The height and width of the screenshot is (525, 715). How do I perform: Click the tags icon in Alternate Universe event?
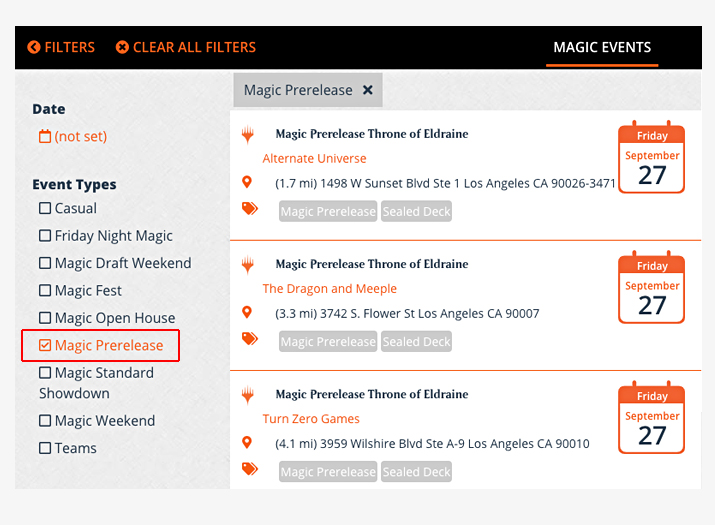(249, 209)
